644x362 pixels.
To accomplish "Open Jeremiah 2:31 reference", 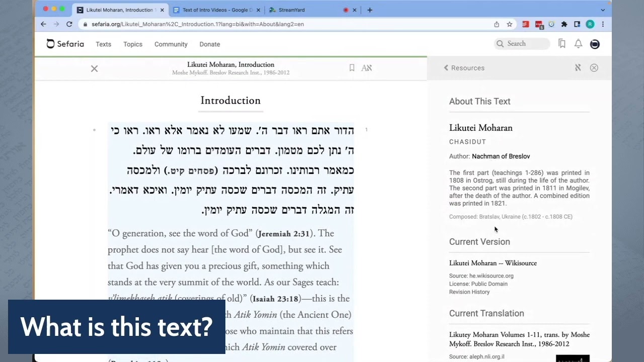I will pos(284,234).
